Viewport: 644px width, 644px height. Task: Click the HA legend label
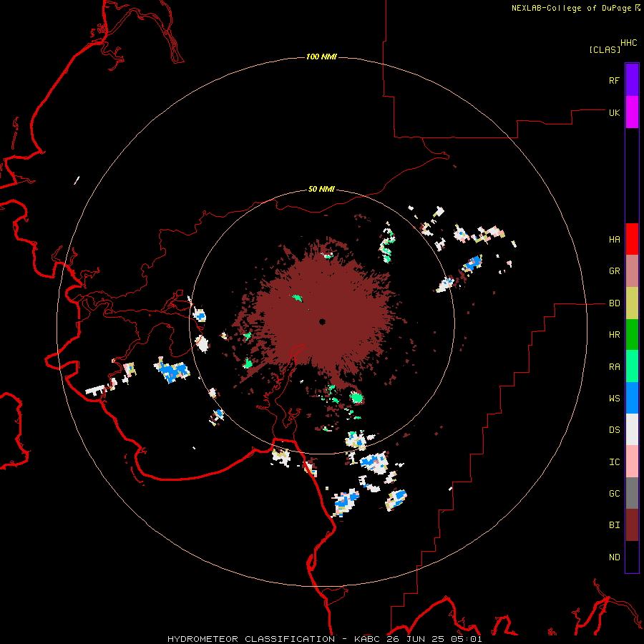coord(614,240)
